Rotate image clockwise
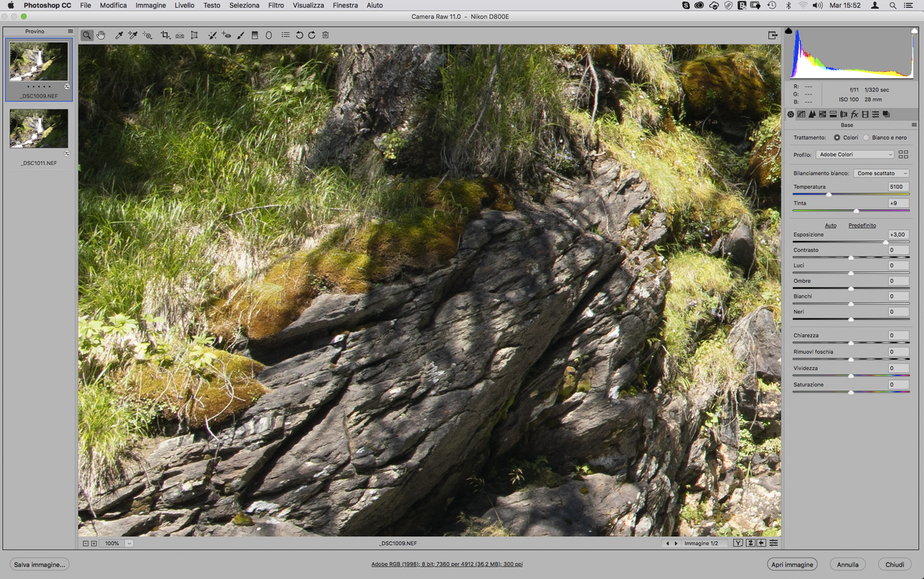This screenshot has height=579, width=924. click(312, 35)
